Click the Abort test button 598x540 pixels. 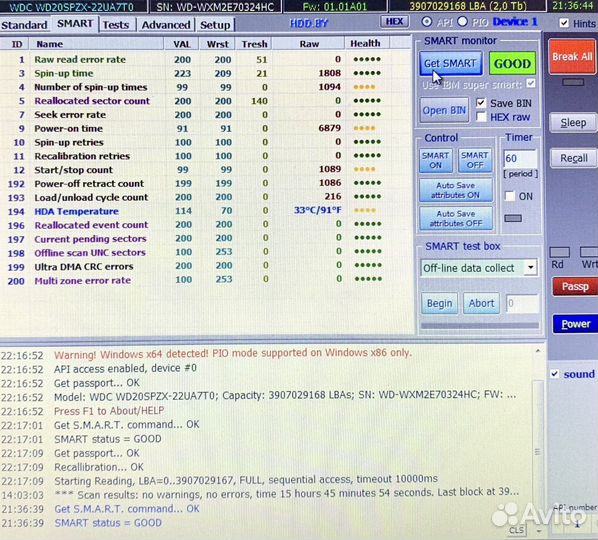click(481, 304)
